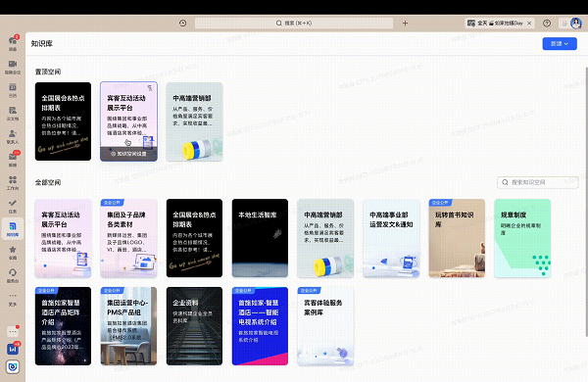Open Cloud Docs in the sidebar
588x382 pixels.
point(13,113)
